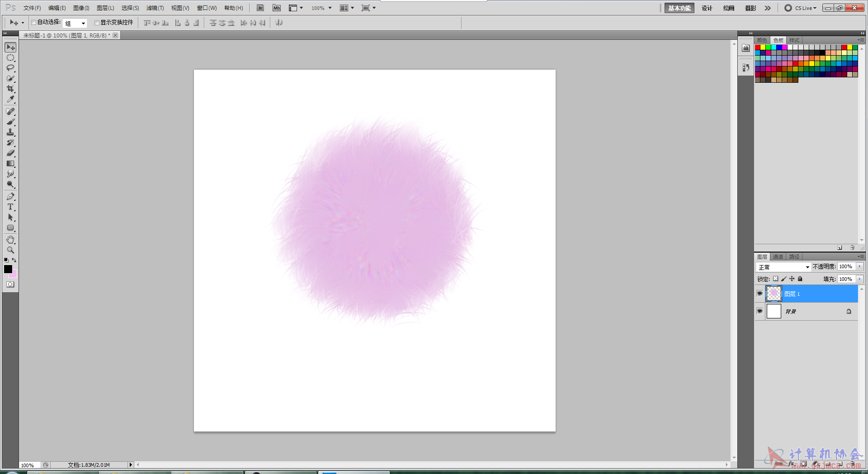Select the Lasso tool

[10, 68]
